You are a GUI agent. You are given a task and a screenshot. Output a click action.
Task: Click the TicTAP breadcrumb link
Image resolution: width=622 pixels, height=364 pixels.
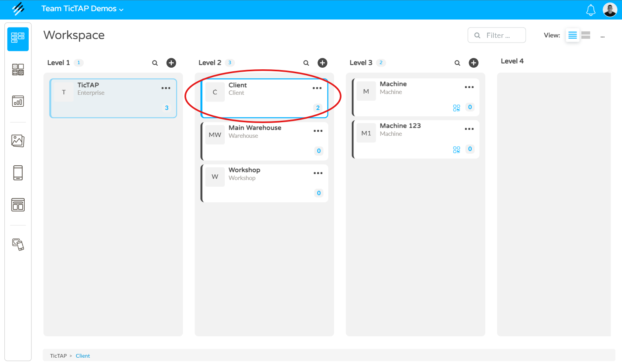click(x=58, y=356)
